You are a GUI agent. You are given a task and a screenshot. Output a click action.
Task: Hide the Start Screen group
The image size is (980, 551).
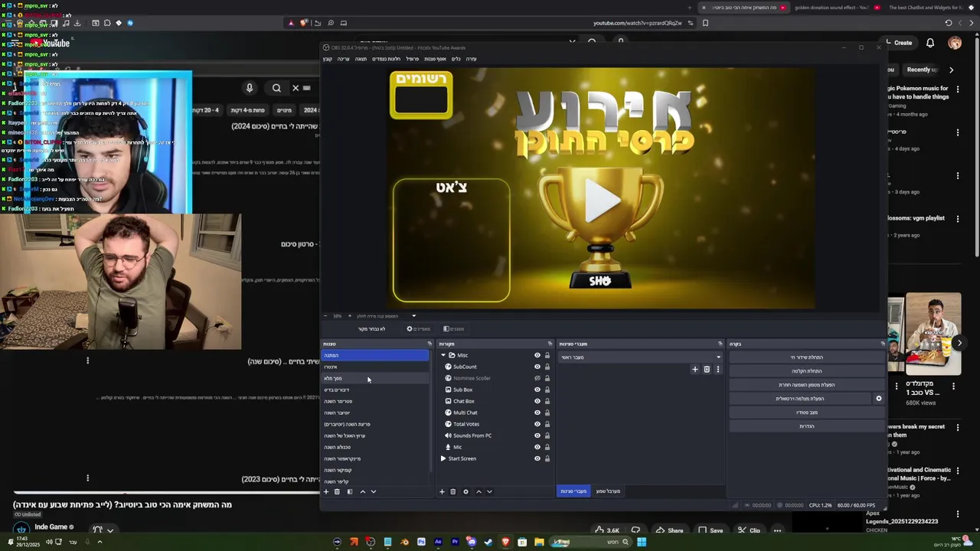(x=537, y=458)
